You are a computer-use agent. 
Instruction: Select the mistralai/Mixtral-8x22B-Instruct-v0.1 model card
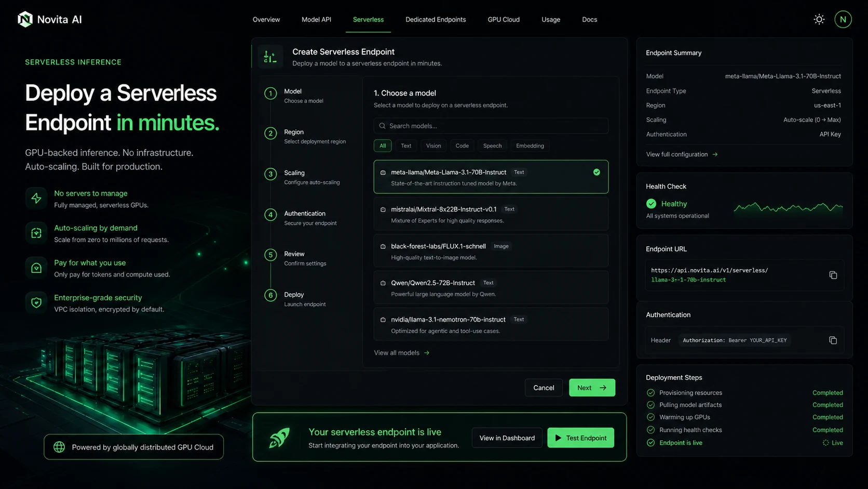coord(491,214)
